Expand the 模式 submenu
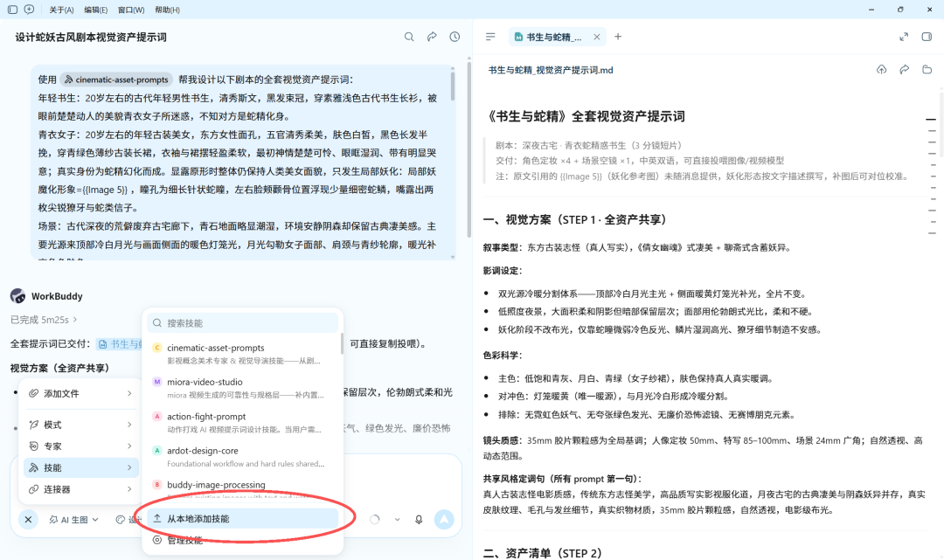The height and width of the screenshot is (560, 944). [x=80, y=425]
